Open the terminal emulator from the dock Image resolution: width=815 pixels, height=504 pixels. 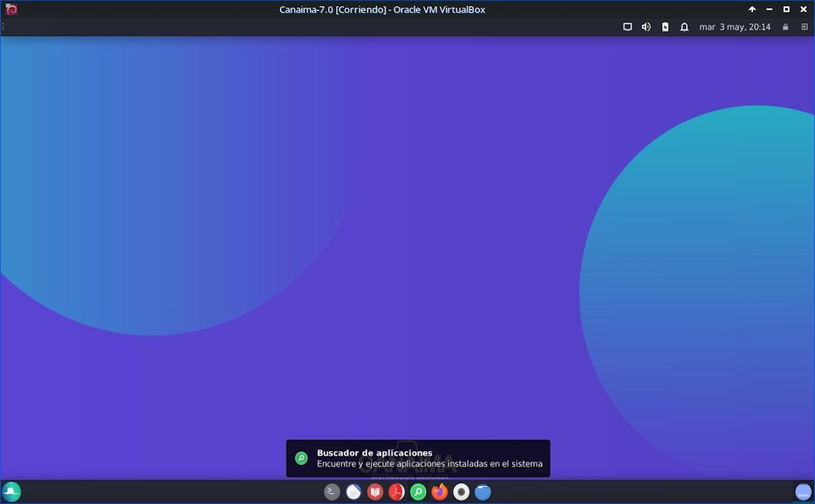tap(331, 492)
